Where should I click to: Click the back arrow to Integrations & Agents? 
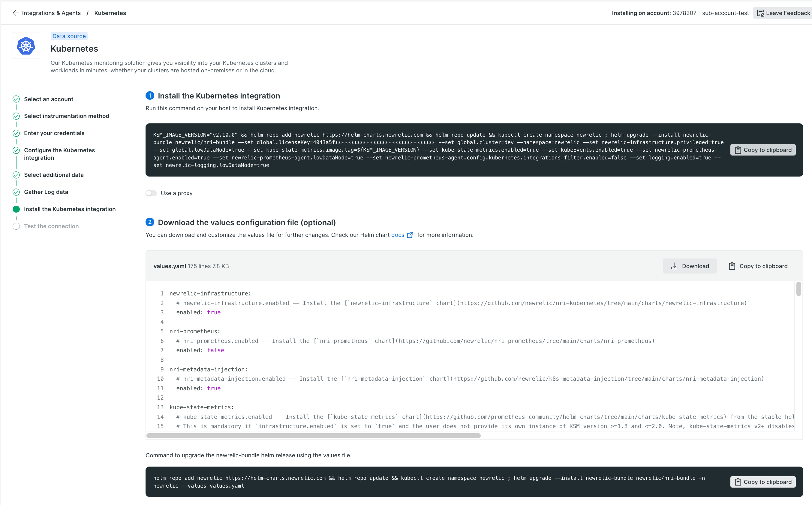16,13
